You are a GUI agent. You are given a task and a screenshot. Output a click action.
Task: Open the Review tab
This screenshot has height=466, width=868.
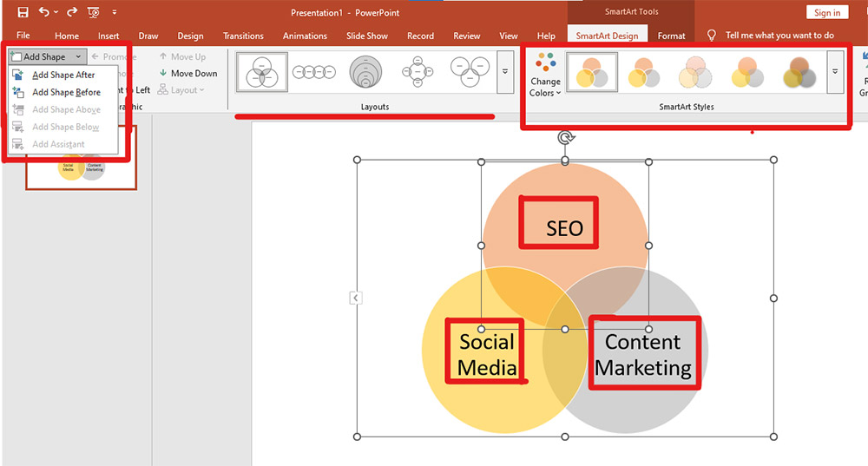click(467, 36)
